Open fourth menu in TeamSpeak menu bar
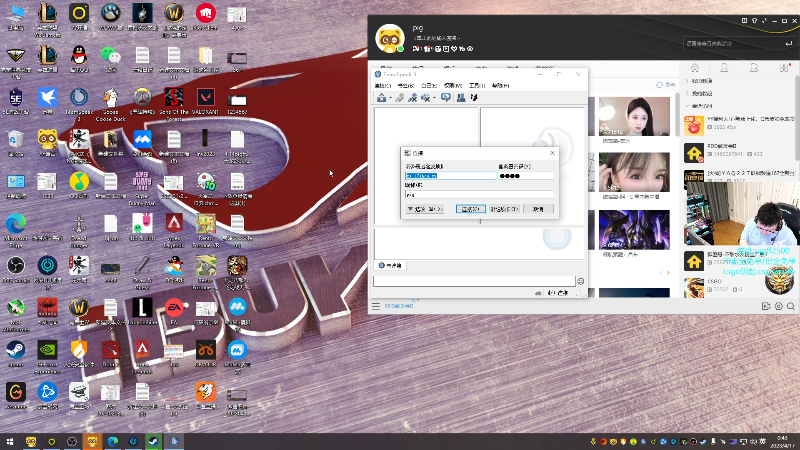 (453, 85)
